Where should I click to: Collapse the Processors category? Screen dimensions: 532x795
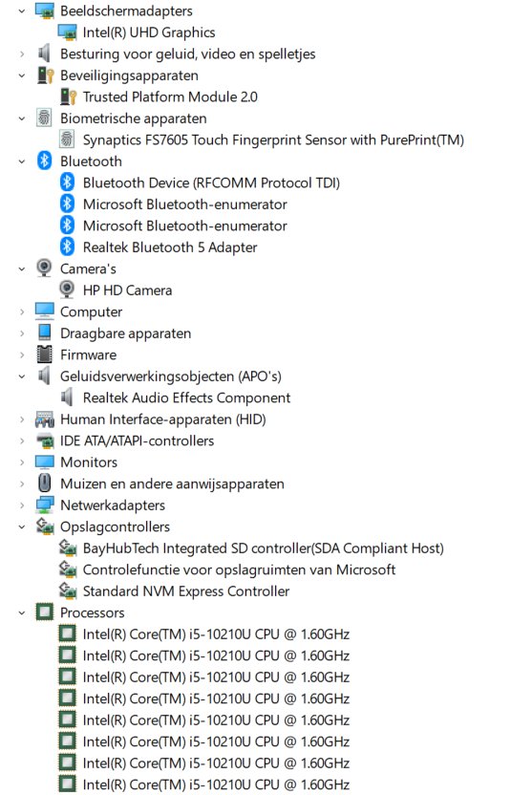22,612
